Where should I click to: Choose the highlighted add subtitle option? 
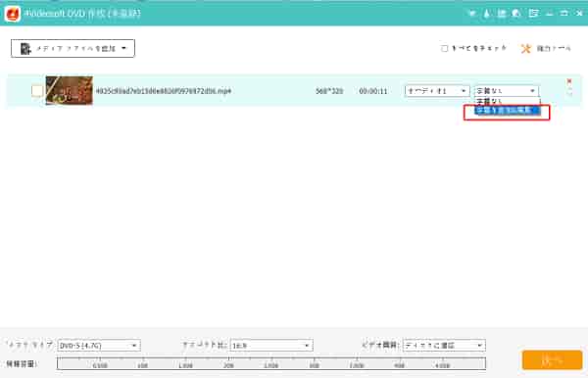coord(507,111)
